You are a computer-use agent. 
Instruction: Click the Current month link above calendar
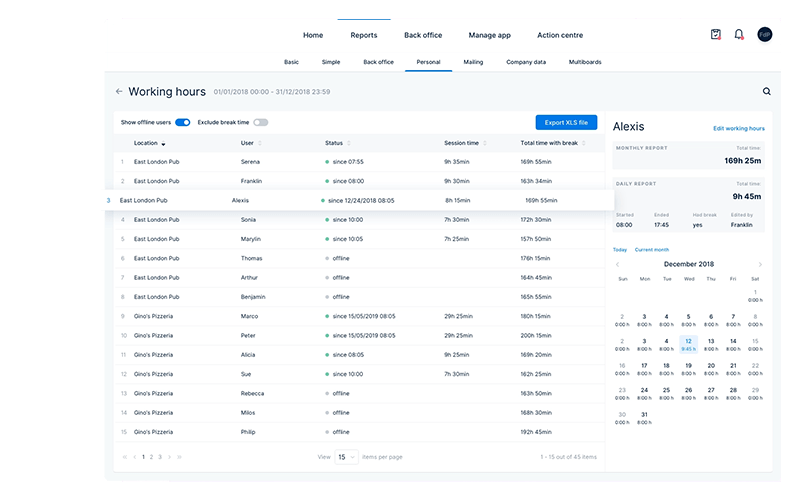pos(651,249)
